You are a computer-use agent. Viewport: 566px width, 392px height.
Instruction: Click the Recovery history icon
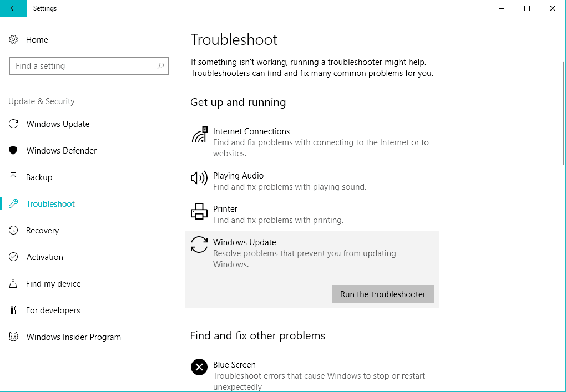point(13,231)
